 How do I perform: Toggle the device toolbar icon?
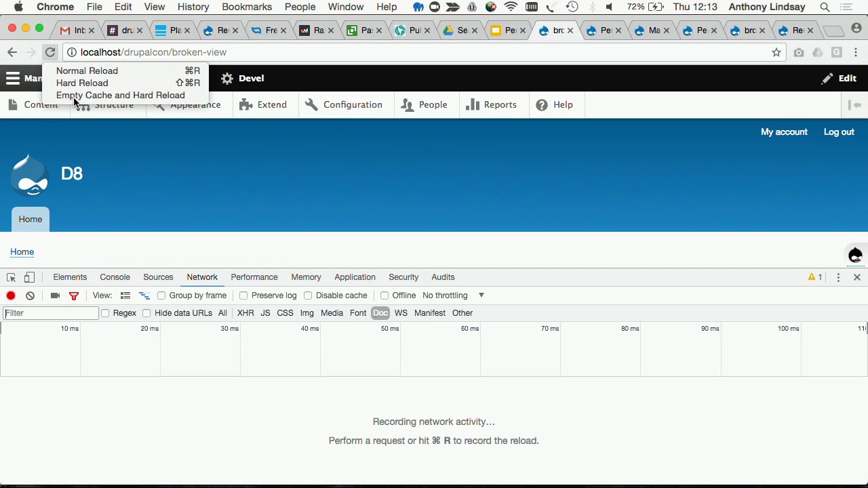[x=29, y=277]
